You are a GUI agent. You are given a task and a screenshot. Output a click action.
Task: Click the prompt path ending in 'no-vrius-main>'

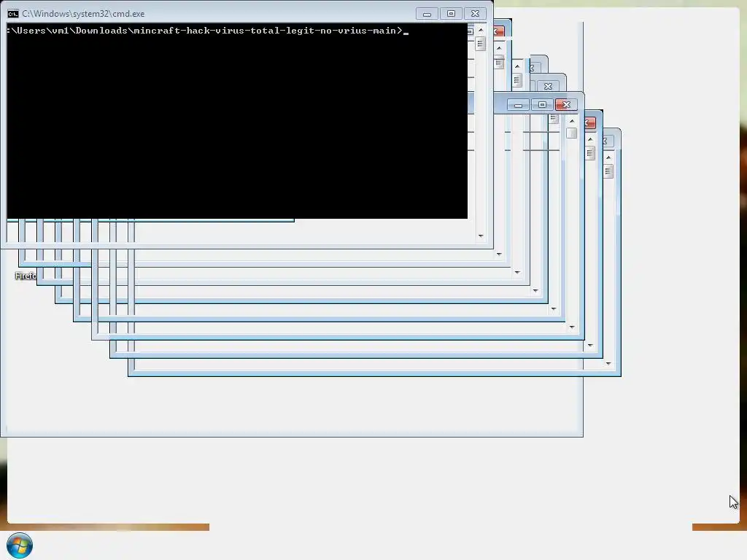pos(205,31)
